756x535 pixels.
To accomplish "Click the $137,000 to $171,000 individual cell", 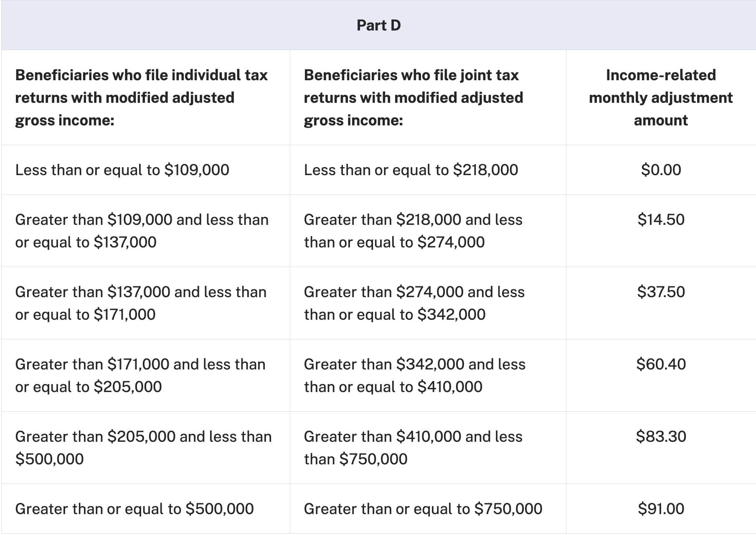I will (141, 303).
